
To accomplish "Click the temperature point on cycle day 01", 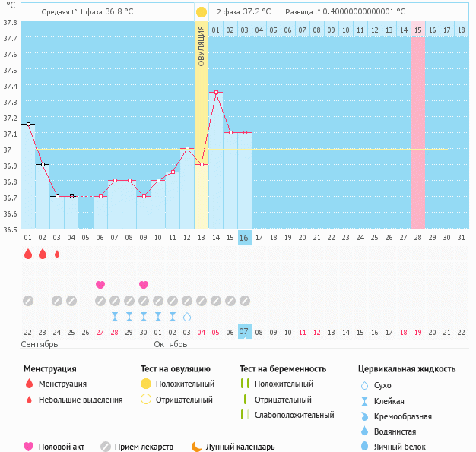I will coord(28,124).
